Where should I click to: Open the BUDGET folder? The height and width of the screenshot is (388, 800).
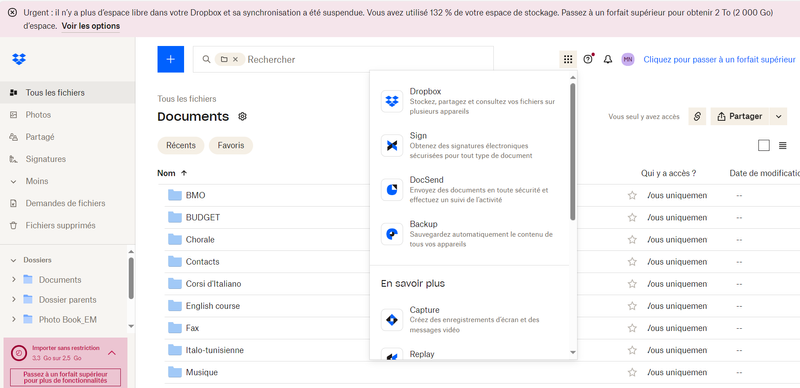[203, 217]
